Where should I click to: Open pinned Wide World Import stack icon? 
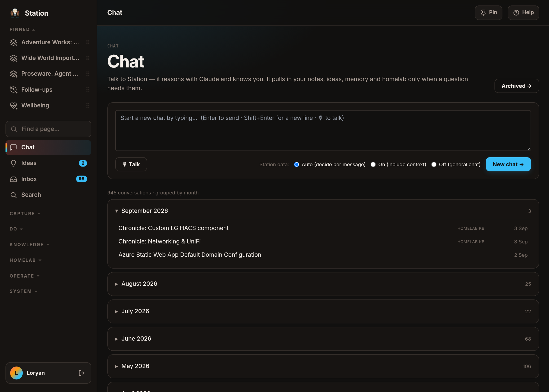pos(14,58)
